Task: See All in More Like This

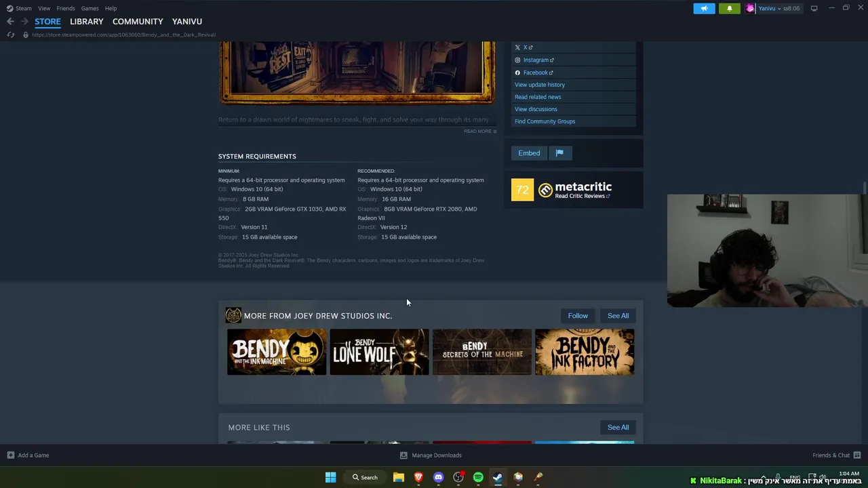Action: (x=618, y=428)
